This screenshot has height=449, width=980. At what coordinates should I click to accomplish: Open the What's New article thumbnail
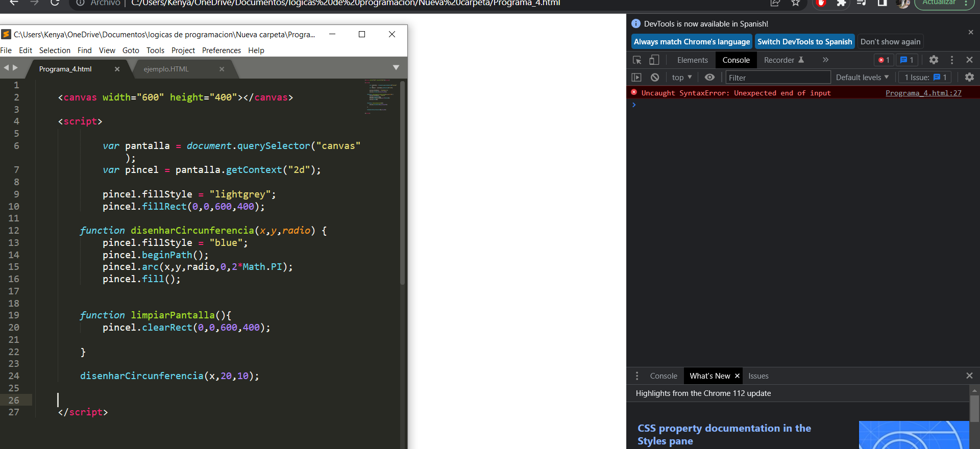click(914, 435)
